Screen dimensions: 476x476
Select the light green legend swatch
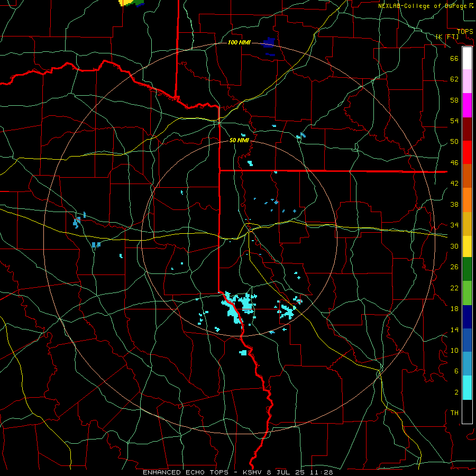pos(467,293)
